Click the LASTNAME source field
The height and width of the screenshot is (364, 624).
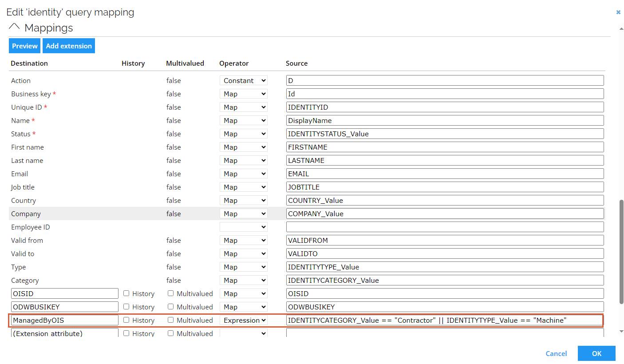(445, 160)
